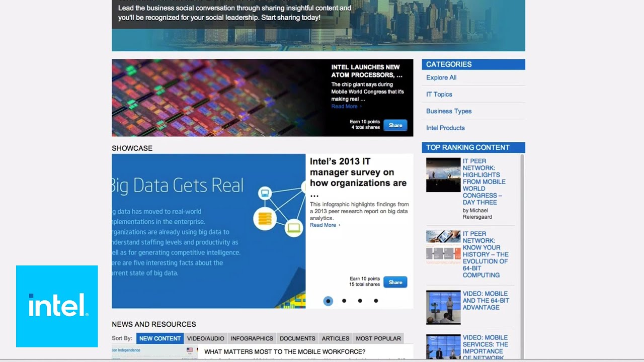
Task: Click the Atom processor chip wafer image
Action: point(219,98)
